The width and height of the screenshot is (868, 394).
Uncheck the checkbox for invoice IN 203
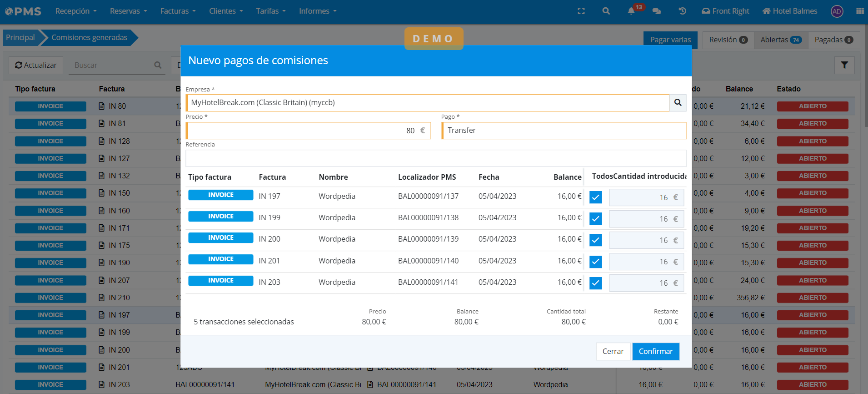(x=595, y=283)
